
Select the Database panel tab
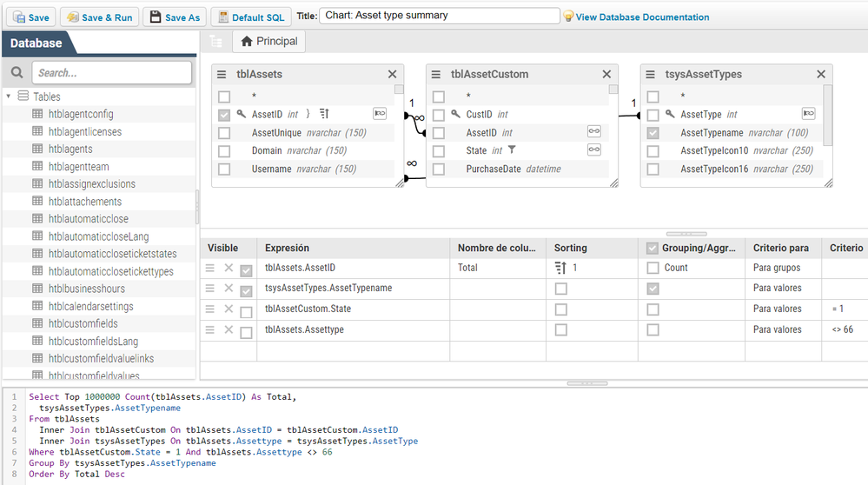pos(36,43)
